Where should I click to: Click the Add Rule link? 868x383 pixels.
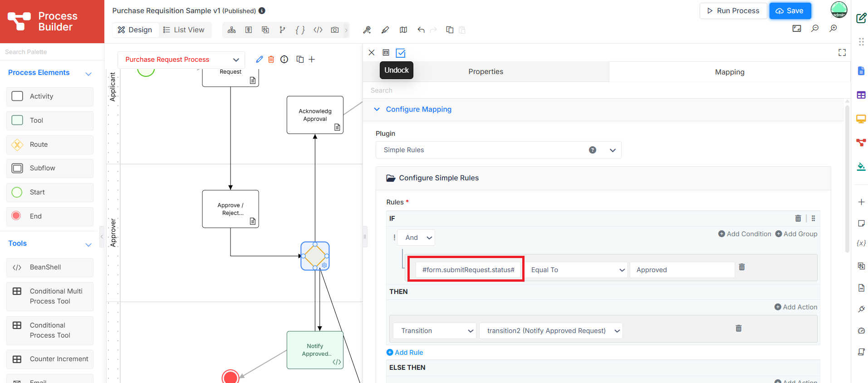[x=405, y=353]
